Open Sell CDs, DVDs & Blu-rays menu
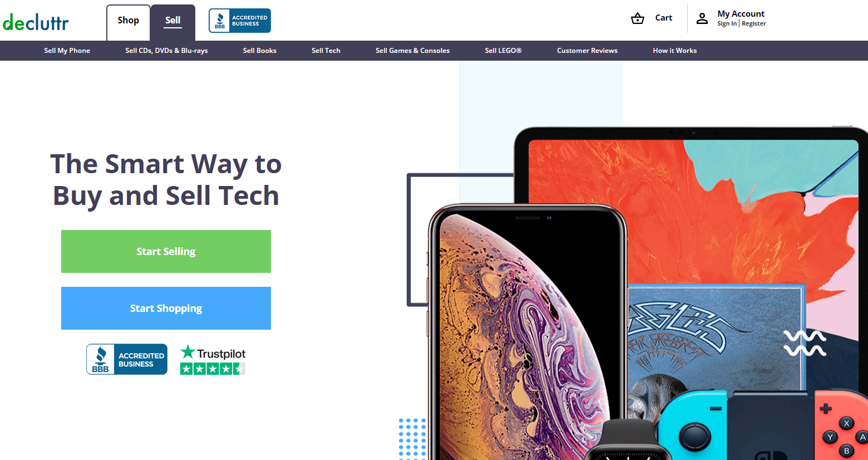Image resolution: width=868 pixels, height=460 pixels. (166, 51)
